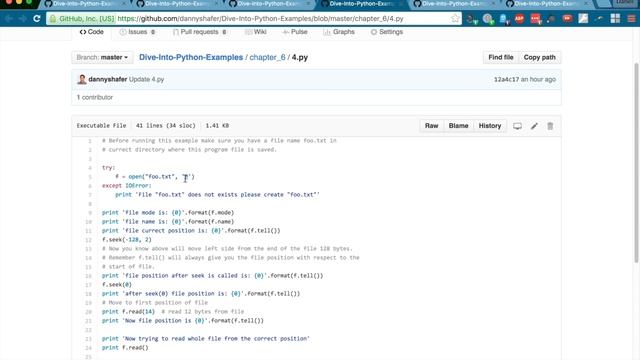Screen dimensions: 640x360
Task: Click the 'except IOError:' code line
Action: 127,186
